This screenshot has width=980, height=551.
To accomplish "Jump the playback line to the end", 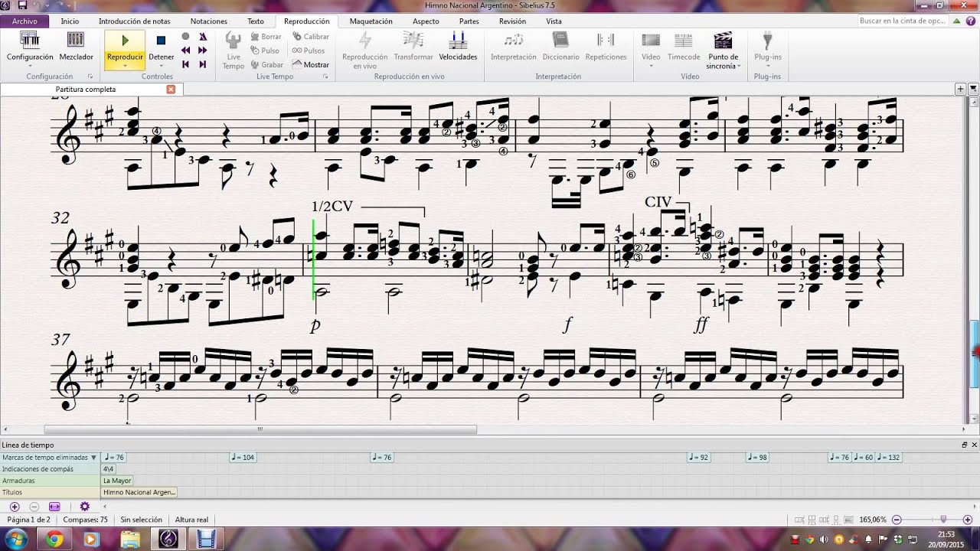I will pos(203,64).
